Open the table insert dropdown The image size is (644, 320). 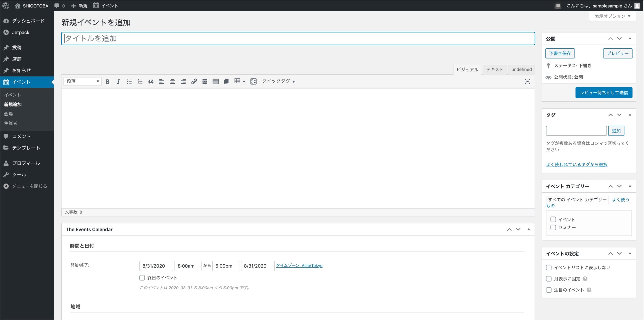pyautogui.click(x=240, y=81)
